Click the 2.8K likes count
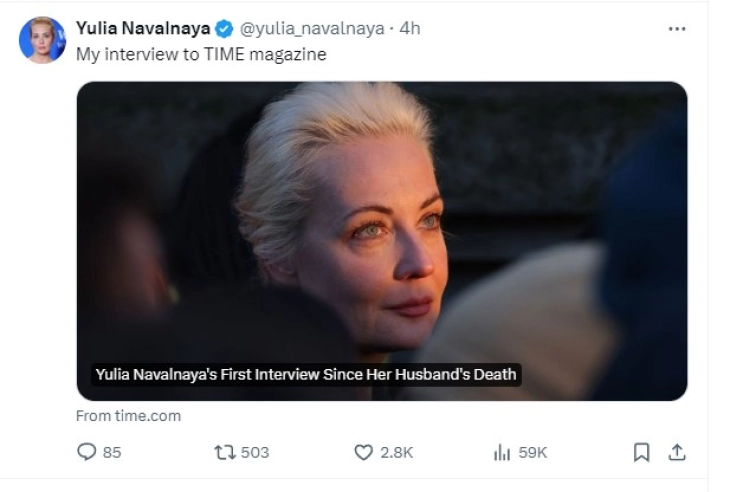 pyautogui.click(x=397, y=453)
